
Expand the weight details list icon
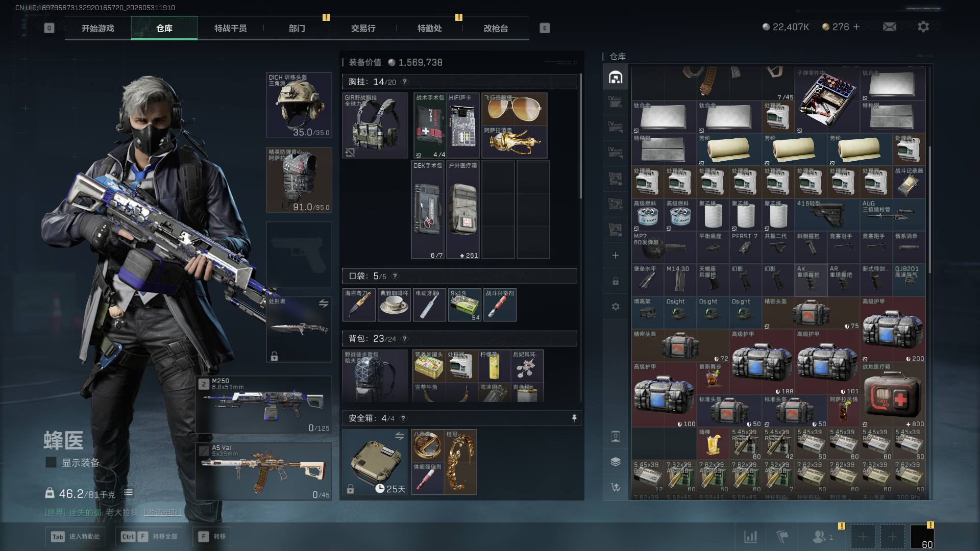(129, 493)
